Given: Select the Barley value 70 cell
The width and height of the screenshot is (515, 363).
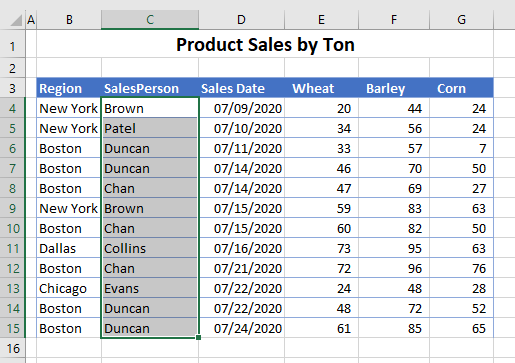Looking at the screenshot, I should [394, 168].
